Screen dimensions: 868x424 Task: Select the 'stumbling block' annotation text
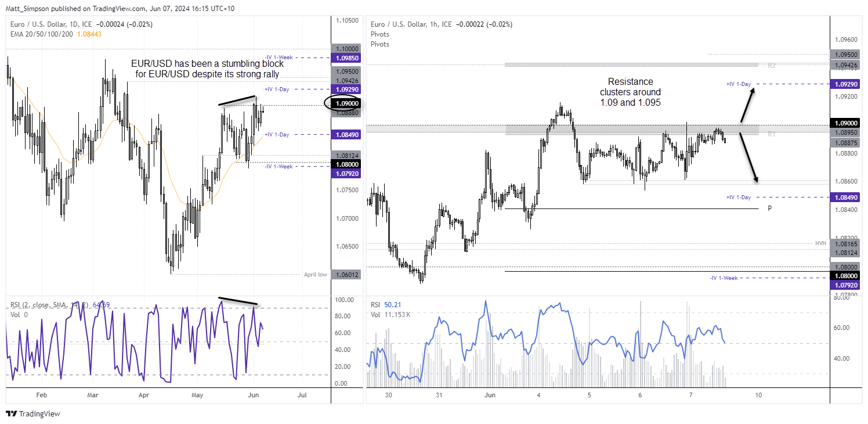pos(206,70)
